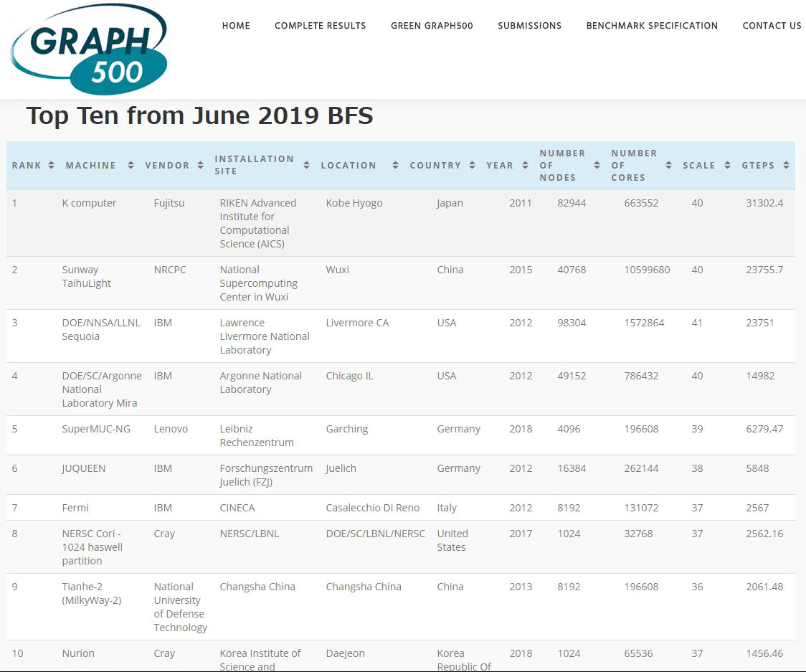Viewport: 806px width, 672px height.
Task: Click the Kobe Hyogo location cell
Action: 354,203
